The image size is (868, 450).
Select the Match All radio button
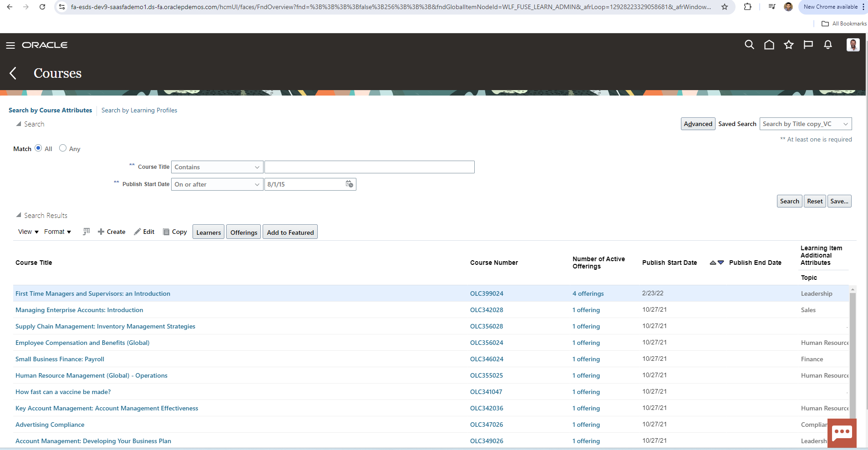tap(38, 148)
